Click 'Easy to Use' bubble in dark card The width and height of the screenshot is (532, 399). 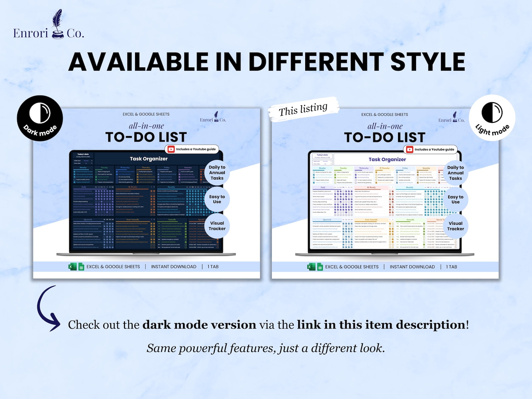[217, 199]
